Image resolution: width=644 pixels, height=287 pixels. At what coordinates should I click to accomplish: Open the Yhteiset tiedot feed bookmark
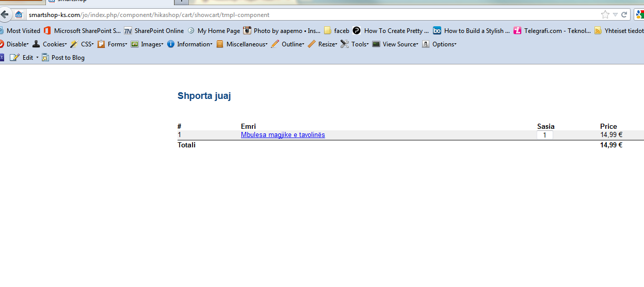click(x=619, y=31)
